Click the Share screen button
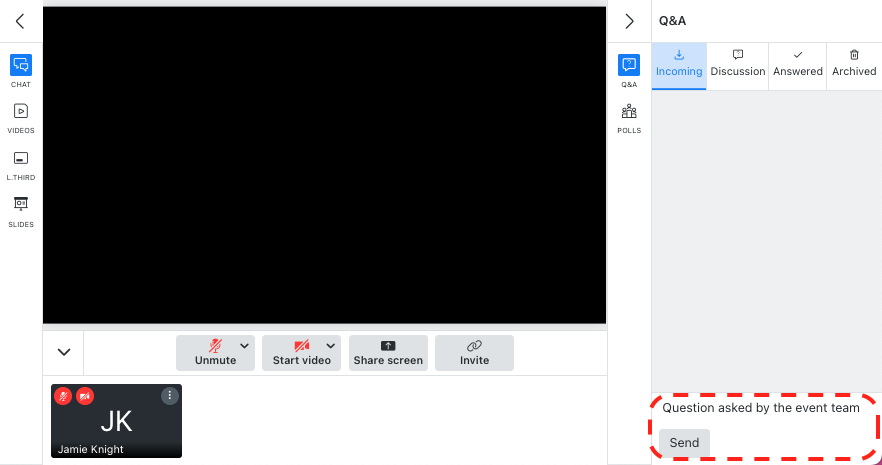 (x=388, y=353)
